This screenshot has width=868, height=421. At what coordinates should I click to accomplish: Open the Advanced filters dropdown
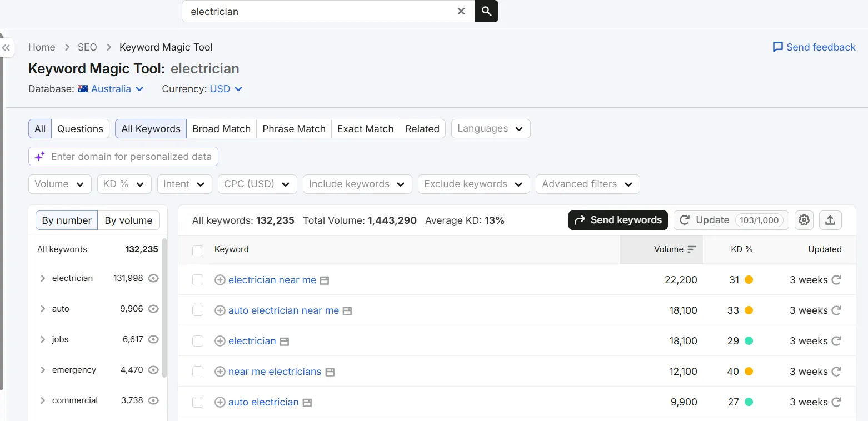tap(588, 184)
